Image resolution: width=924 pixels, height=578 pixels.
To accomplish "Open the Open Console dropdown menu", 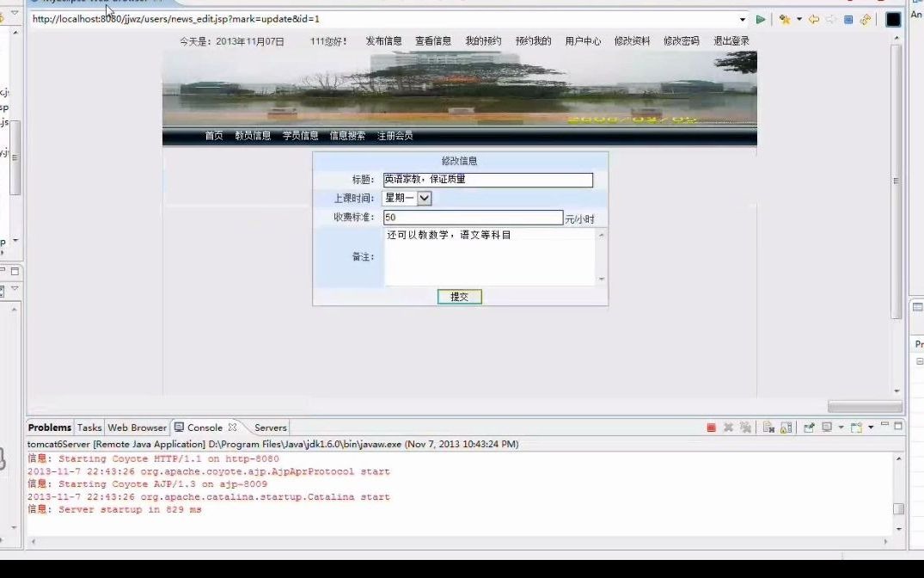I will pyautogui.click(x=870, y=427).
